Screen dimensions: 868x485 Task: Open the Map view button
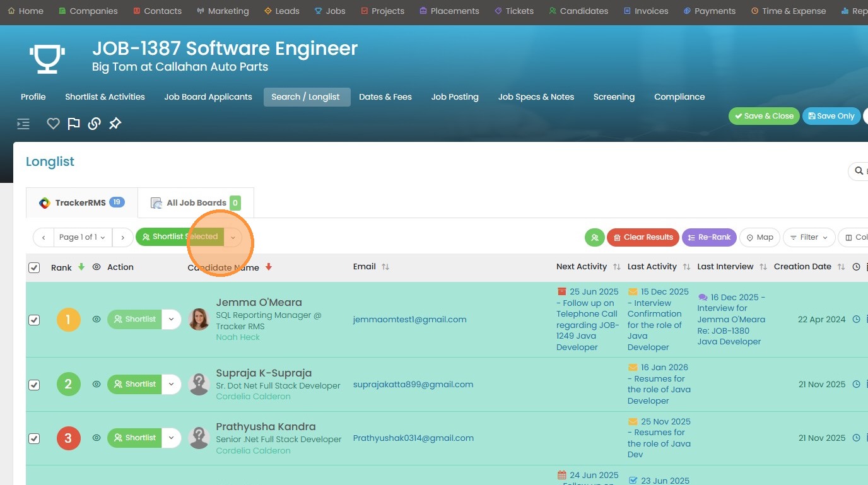[759, 237]
